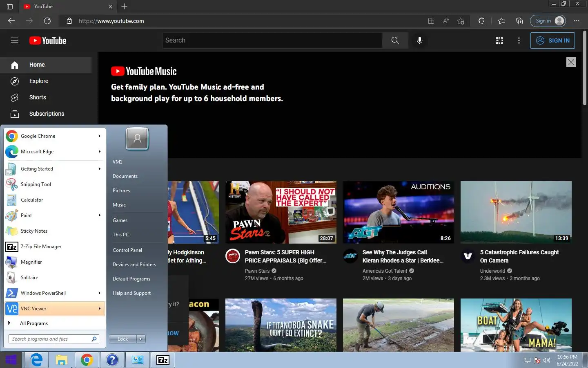This screenshot has height=368, width=588.
Task: Click the volume tray icon
Action: (547, 360)
